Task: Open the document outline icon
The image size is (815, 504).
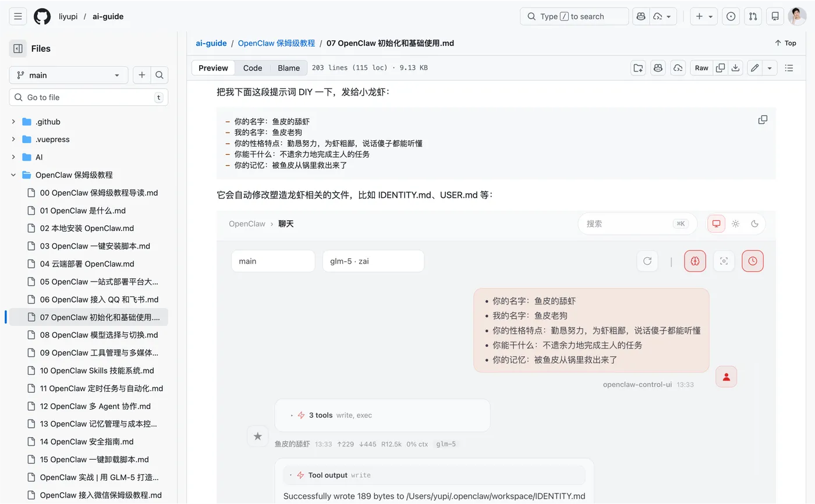Action: tap(789, 68)
